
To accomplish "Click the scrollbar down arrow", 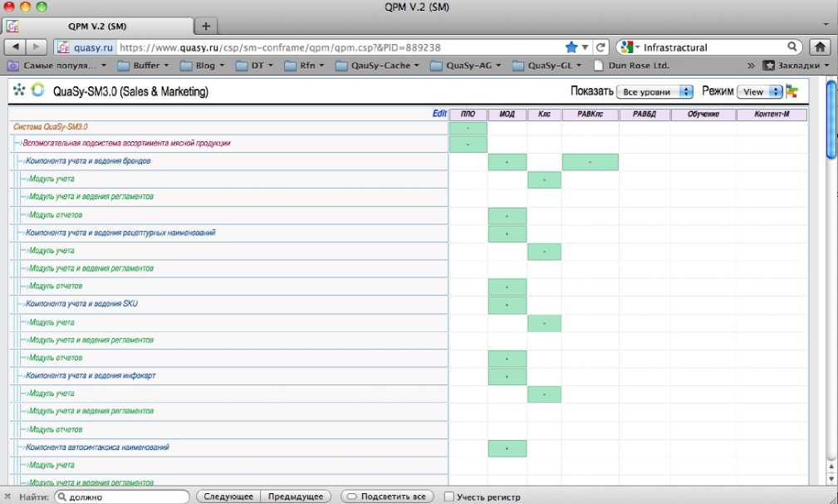I will click(831, 479).
